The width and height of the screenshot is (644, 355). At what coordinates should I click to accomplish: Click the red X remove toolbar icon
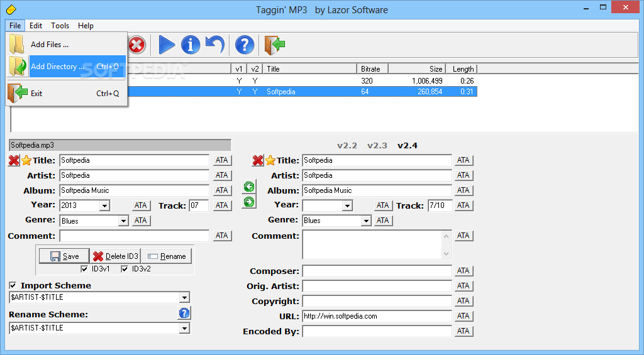(x=136, y=45)
